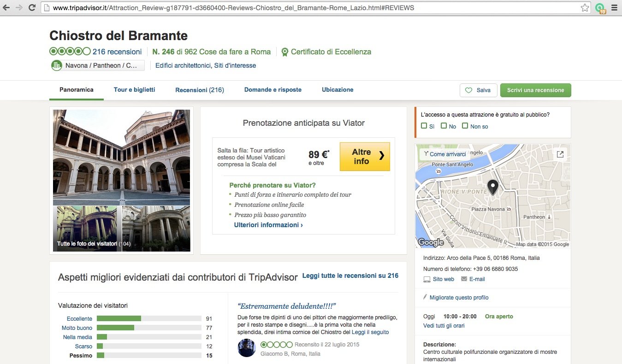This screenshot has width=622, height=364.
Task: Click the heart icon in Salva button
Action: click(x=469, y=90)
